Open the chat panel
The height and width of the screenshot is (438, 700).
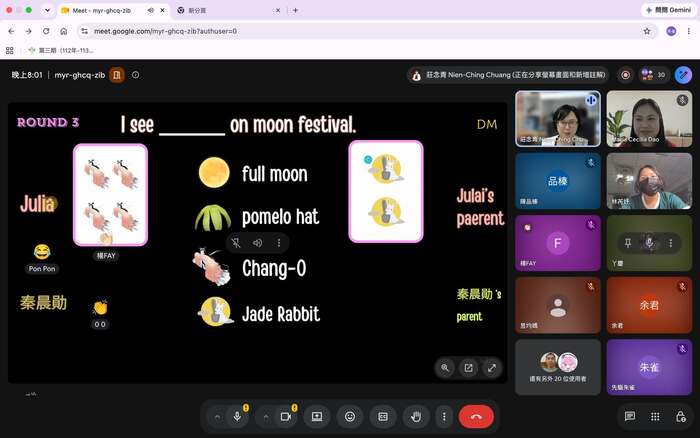point(630,417)
